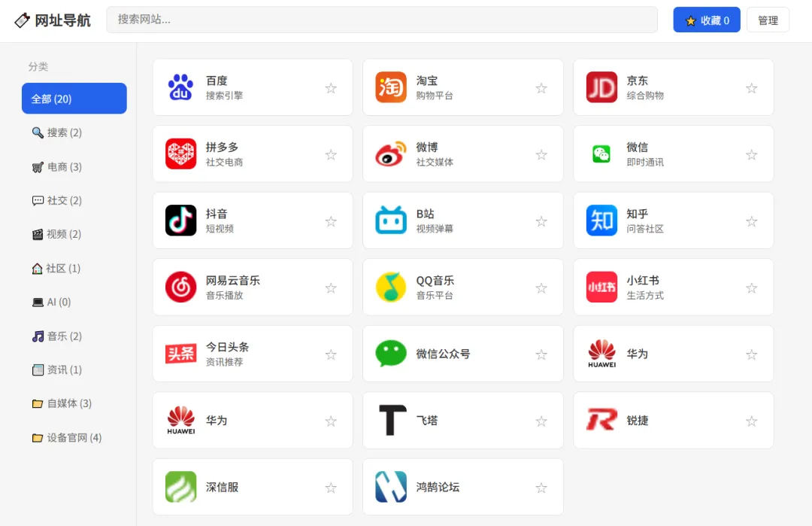Favorite 百度 with its star
The width and height of the screenshot is (812, 526).
pyautogui.click(x=331, y=88)
